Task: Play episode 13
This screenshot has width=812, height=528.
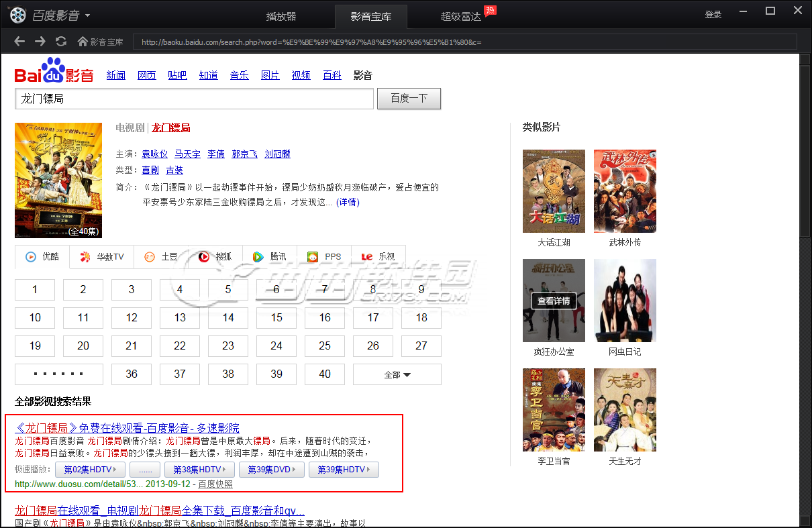Action: click(x=180, y=318)
